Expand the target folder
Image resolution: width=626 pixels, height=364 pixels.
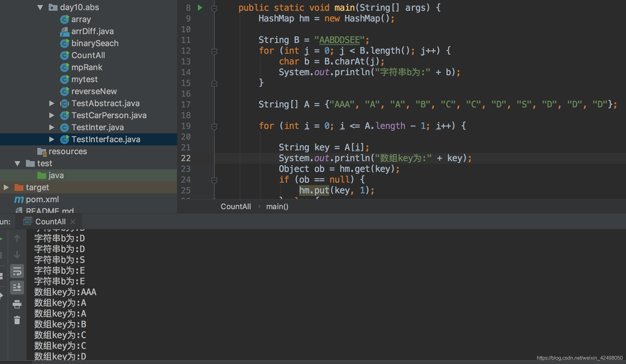6,187
